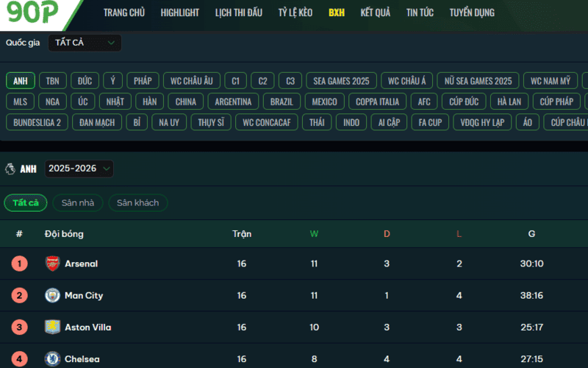Pick the BUNDESLIGA 2 league button

pos(37,122)
